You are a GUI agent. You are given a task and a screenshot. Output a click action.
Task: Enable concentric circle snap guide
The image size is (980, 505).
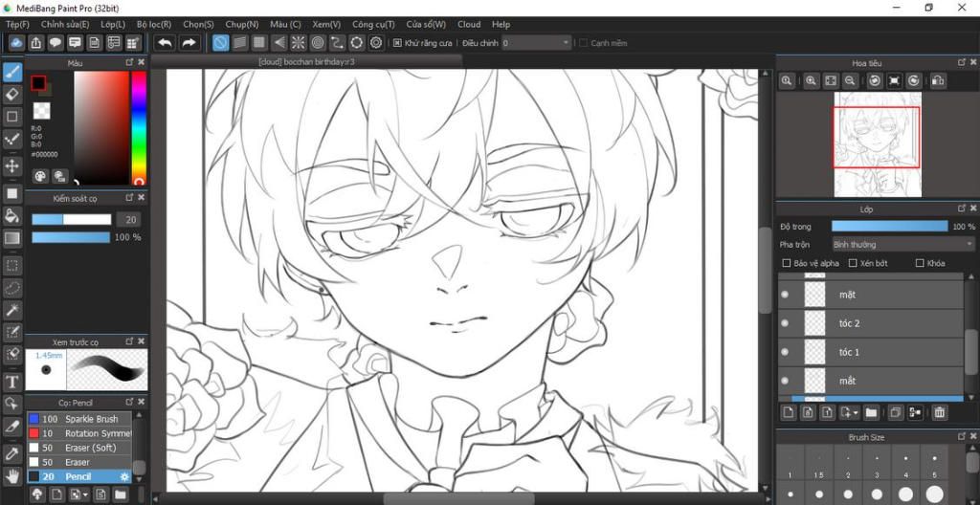pyautogui.click(x=318, y=43)
